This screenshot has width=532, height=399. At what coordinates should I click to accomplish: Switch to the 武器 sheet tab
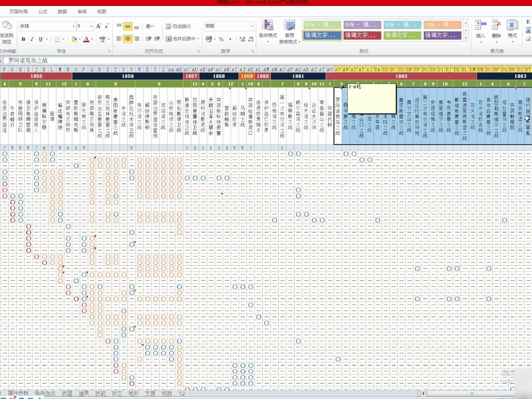point(67,393)
